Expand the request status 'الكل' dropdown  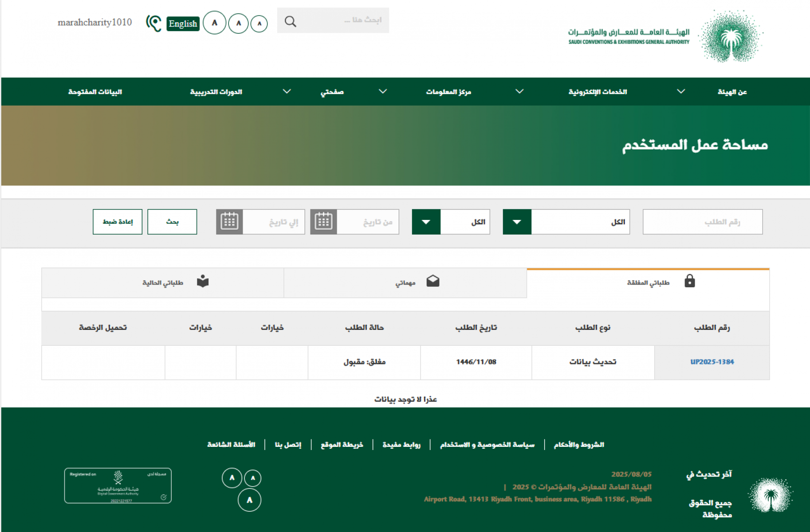426,222
